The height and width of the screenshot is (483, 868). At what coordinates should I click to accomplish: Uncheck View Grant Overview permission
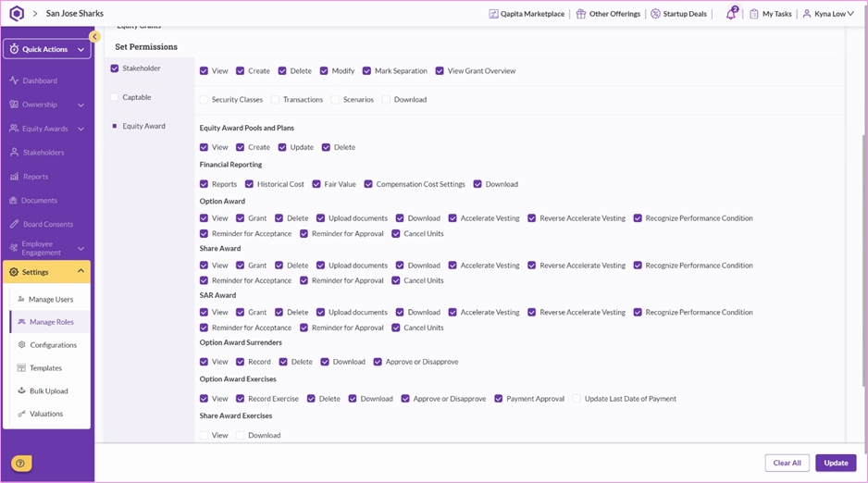(x=440, y=71)
